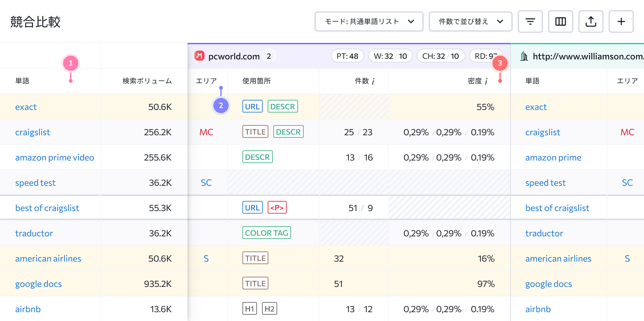Image resolution: width=644 pixels, height=321 pixels.
Task: Click the エリア column header under pcworld.com
Action: (x=206, y=81)
